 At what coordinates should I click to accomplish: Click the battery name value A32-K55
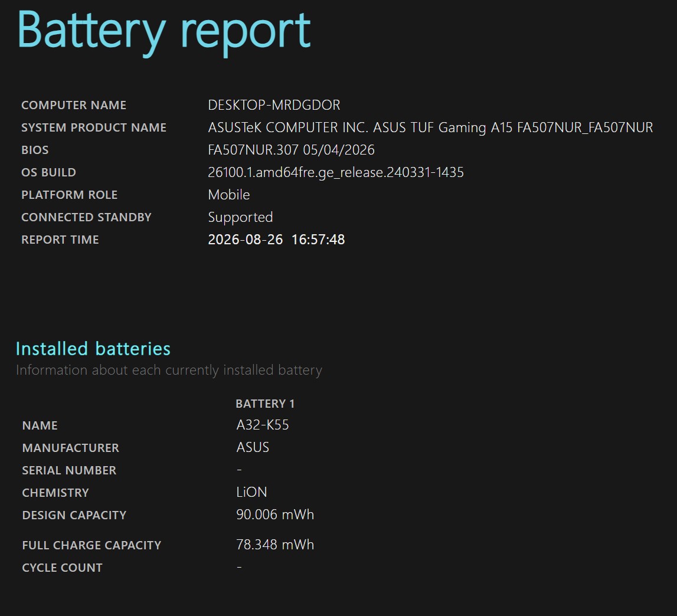263,425
